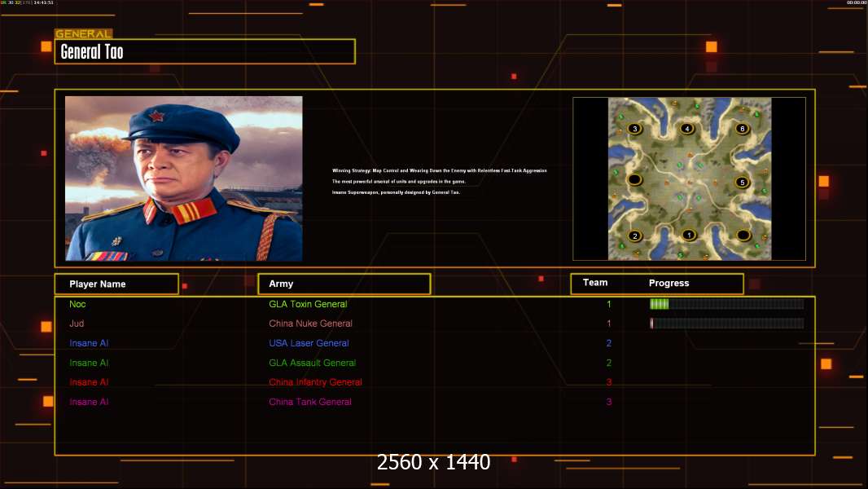
Task: Click the Winning Strategy description line
Action: (x=440, y=170)
